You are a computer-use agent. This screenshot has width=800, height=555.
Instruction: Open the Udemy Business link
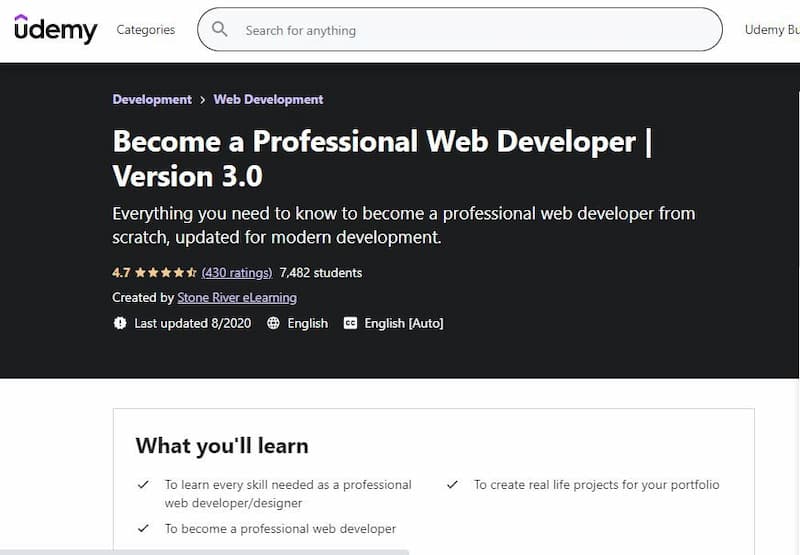click(772, 30)
